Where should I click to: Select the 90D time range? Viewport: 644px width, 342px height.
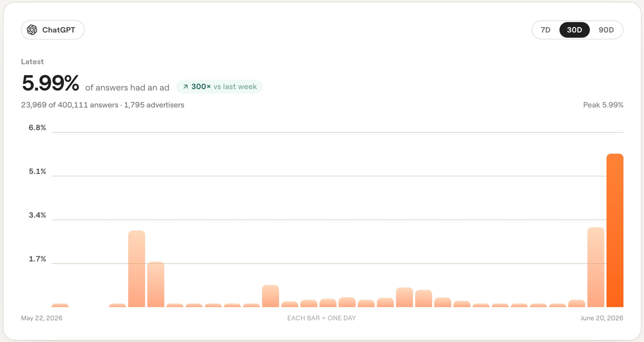(606, 30)
